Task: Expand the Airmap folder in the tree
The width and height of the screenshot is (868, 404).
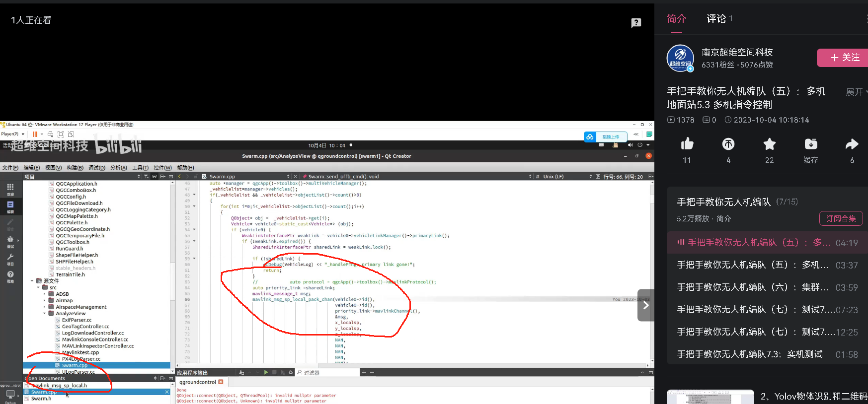Action: pyautogui.click(x=44, y=300)
